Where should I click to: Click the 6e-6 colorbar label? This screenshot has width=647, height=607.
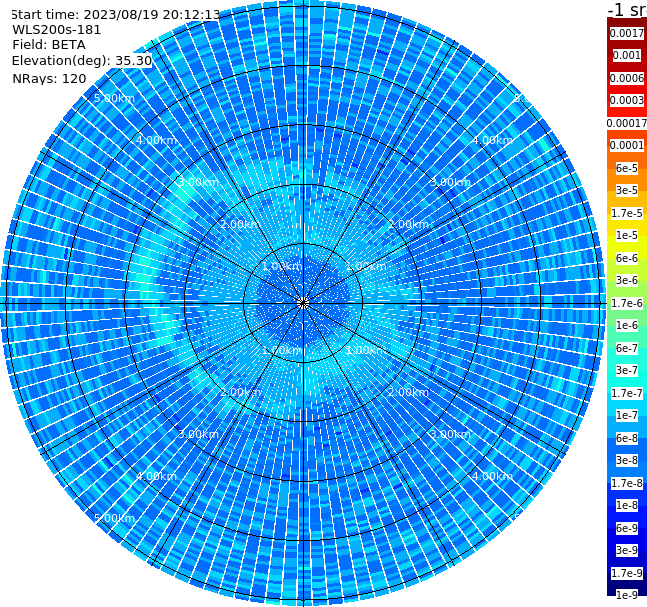tap(627, 258)
